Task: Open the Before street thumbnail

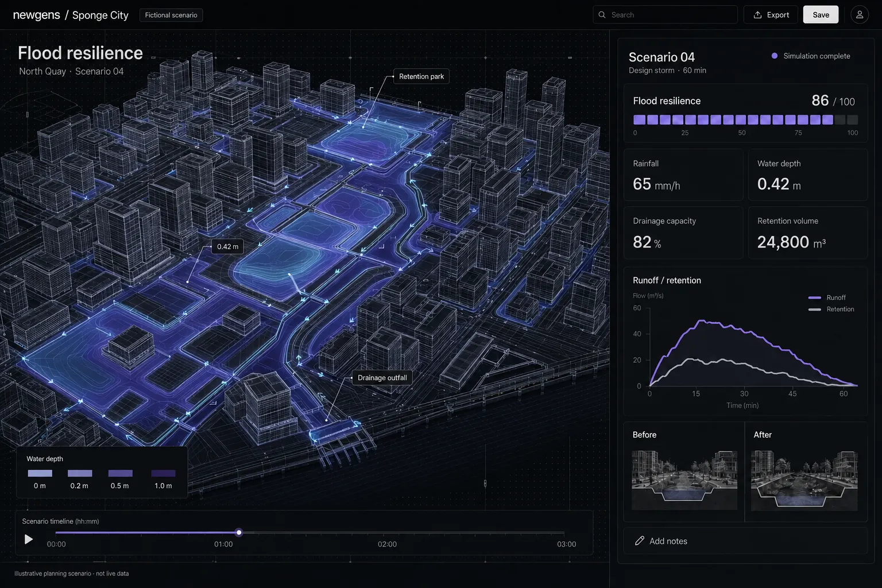Action: [684, 480]
